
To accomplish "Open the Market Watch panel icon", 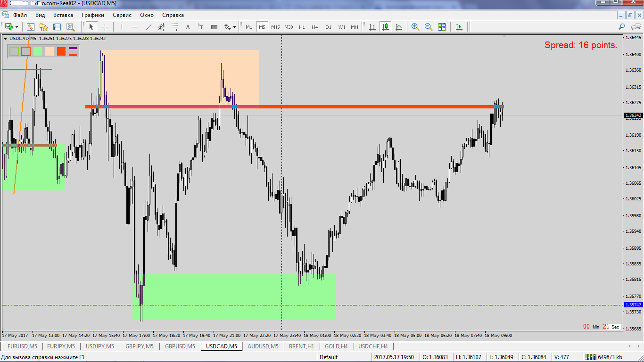I will tap(31, 27).
